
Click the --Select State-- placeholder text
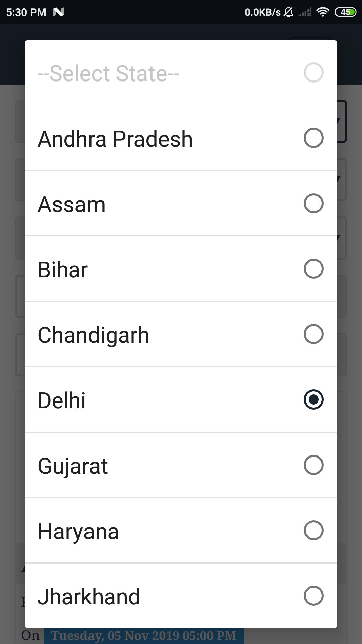[108, 73]
